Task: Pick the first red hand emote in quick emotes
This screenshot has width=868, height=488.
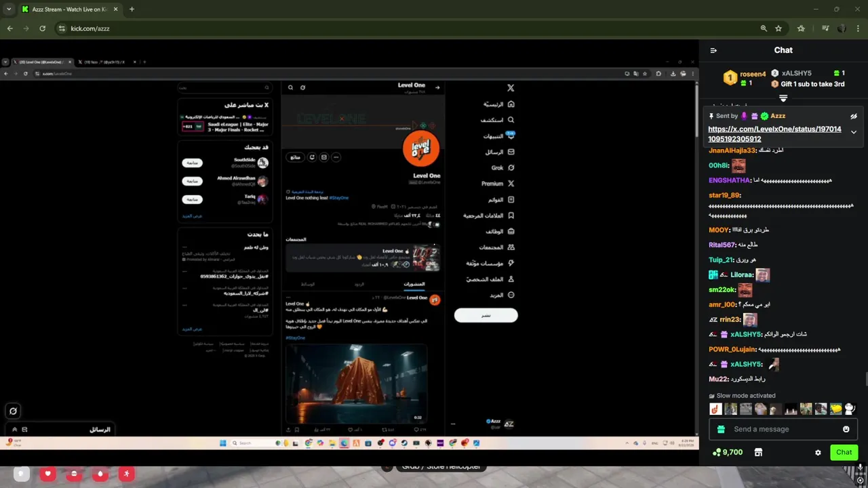Action: [715, 409]
